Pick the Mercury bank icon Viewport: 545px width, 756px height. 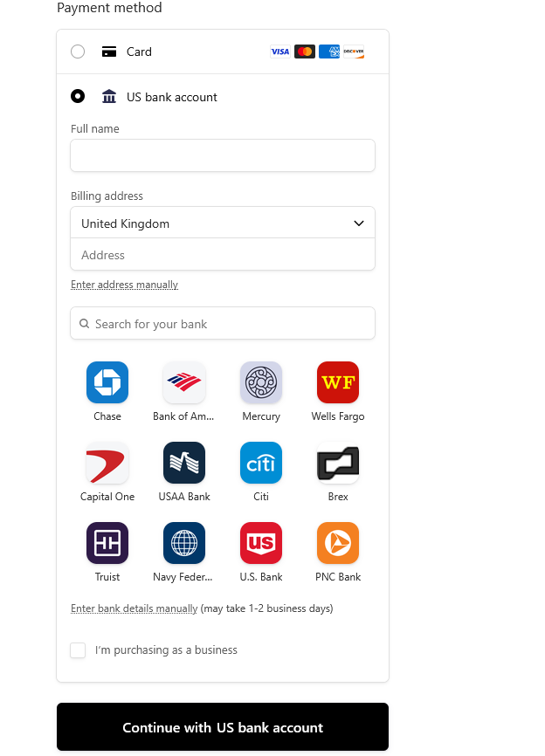click(261, 382)
